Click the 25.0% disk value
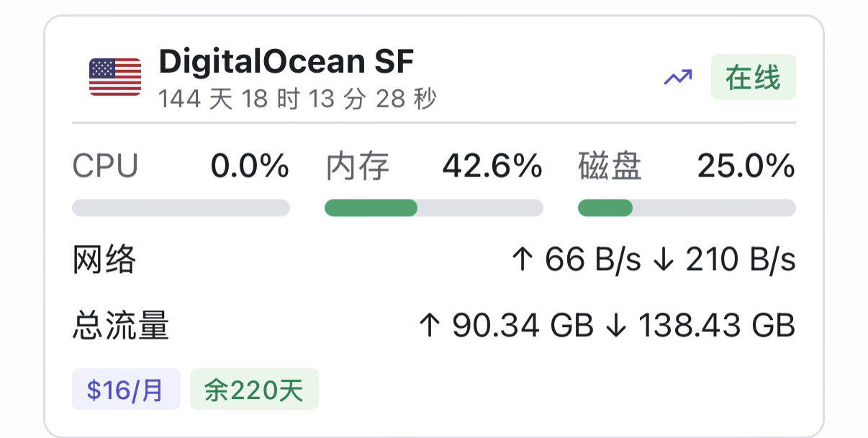This screenshot has height=438, width=868. 746,167
